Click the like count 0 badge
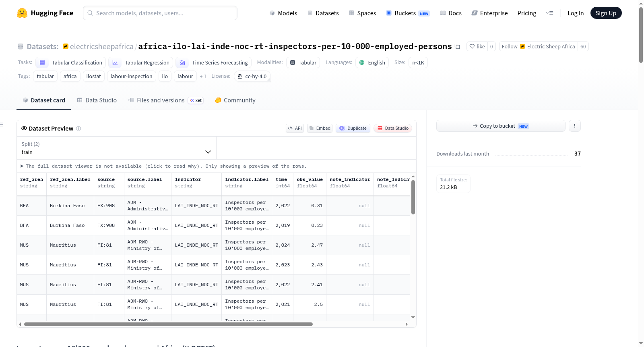This screenshot has width=644, height=347. [x=491, y=46]
